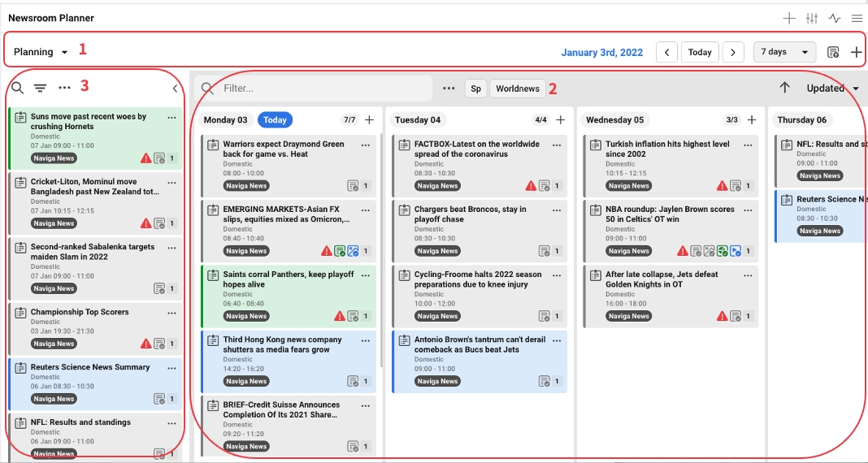Open the Updated sort dropdown
Image resolution: width=868 pixels, height=463 pixels.
click(832, 89)
